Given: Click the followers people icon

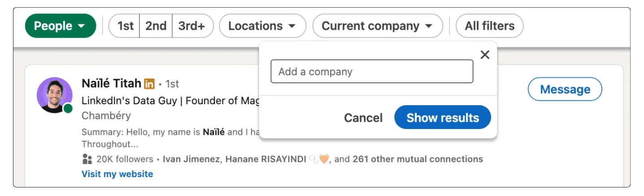Looking at the screenshot, I should tap(87, 159).
